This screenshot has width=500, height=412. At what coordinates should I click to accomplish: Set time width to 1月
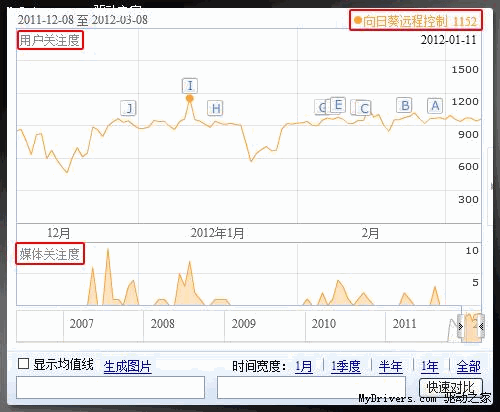(x=304, y=367)
